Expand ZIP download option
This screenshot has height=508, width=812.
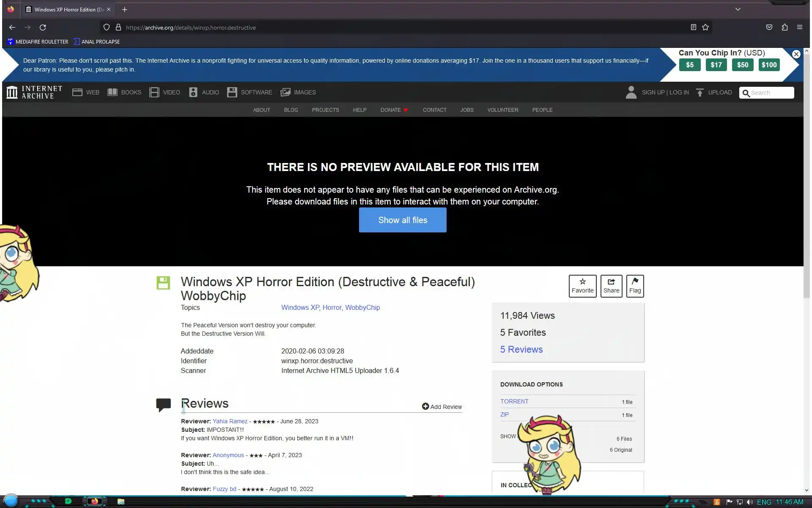(x=505, y=414)
